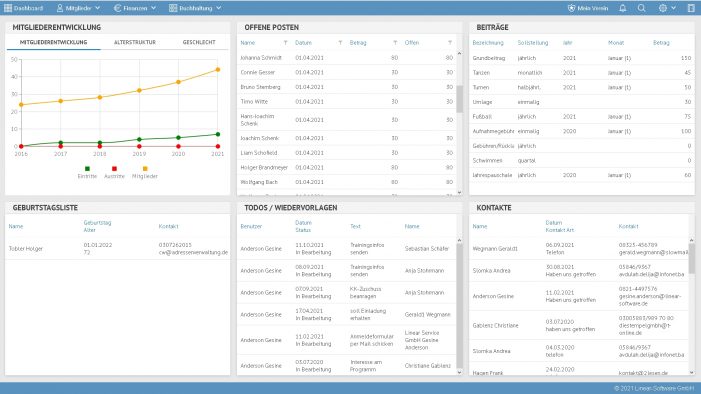Viewport: 701px width, 394px height.
Task: Toggle the Eintritte legend series
Action: click(87, 172)
